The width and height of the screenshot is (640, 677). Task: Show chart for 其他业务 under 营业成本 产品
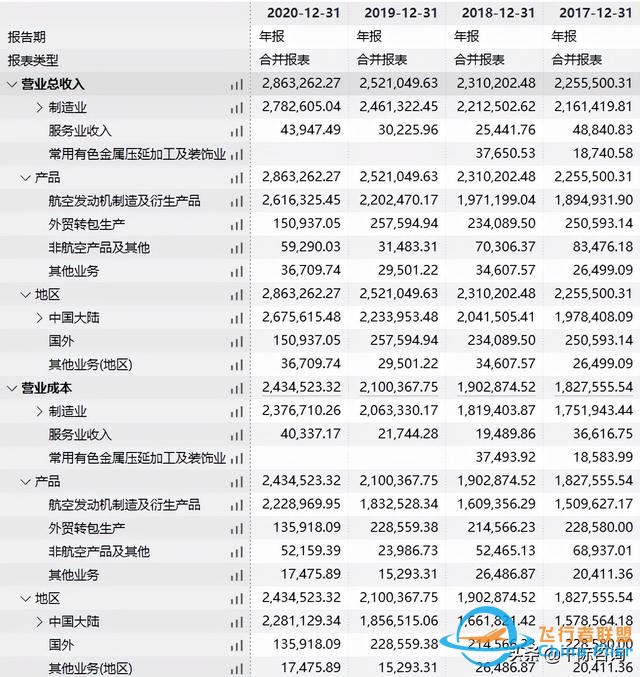(x=237, y=575)
